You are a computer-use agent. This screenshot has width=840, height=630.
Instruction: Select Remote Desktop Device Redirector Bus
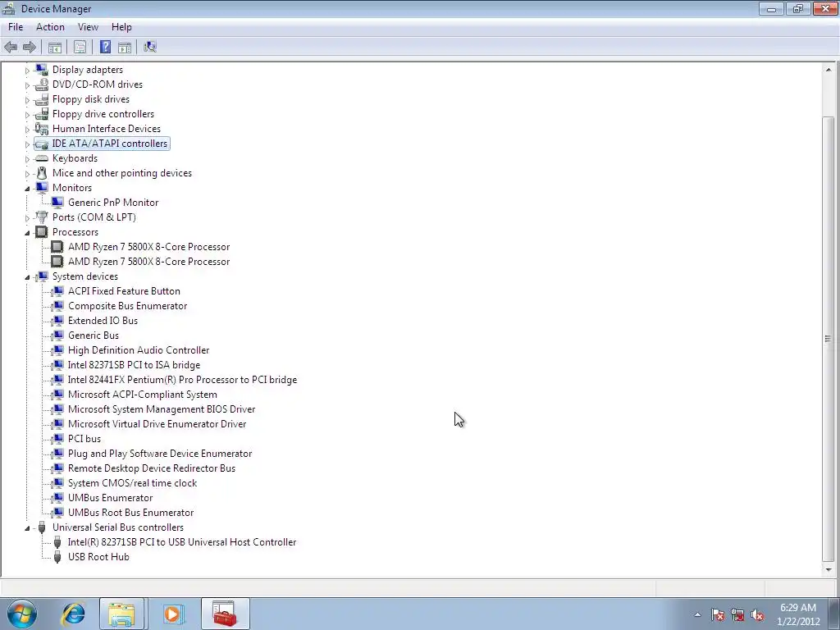(152, 468)
